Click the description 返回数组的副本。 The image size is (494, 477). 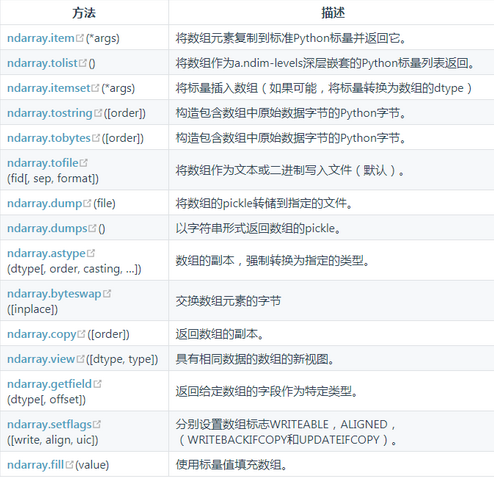(220, 334)
